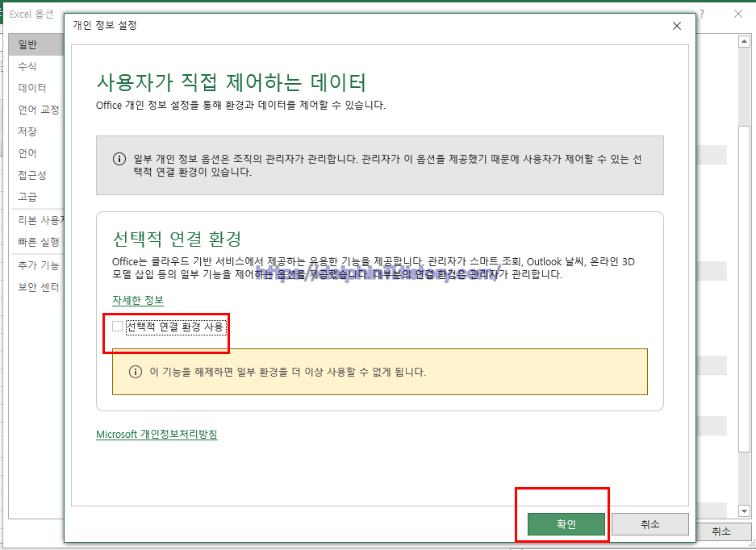Click the warning text 이 기능을 해제하면
The height and width of the screenshot is (550, 756).
click(x=288, y=372)
